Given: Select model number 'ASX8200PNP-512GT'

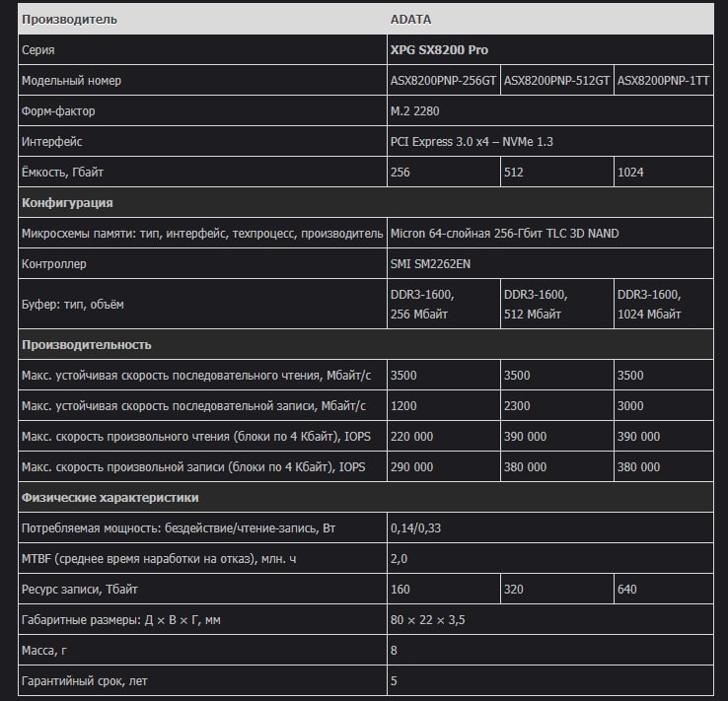Looking at the screenshot, I should click(x=556, y=81).
